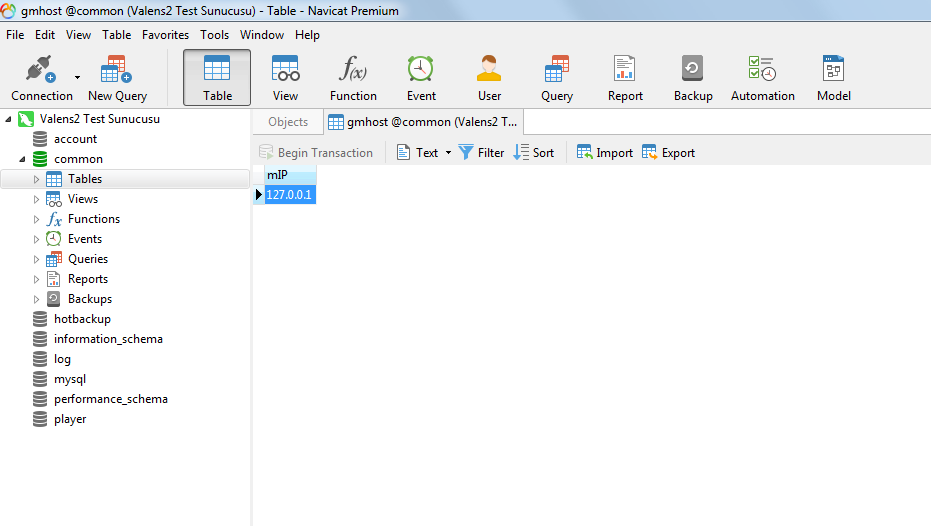Expand the Backups node
The height and width of the screenshot is (526, 931).
tap(36, 299)
